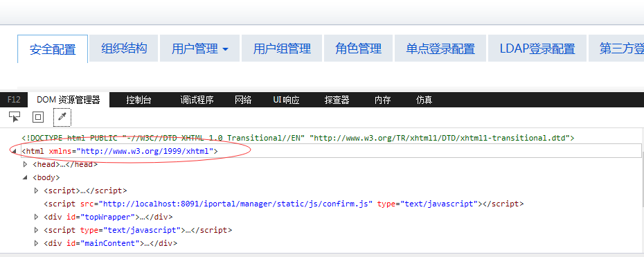Switch to the 控制台 console tab
The width and height of the screenshot is (644, 257).
138,100
